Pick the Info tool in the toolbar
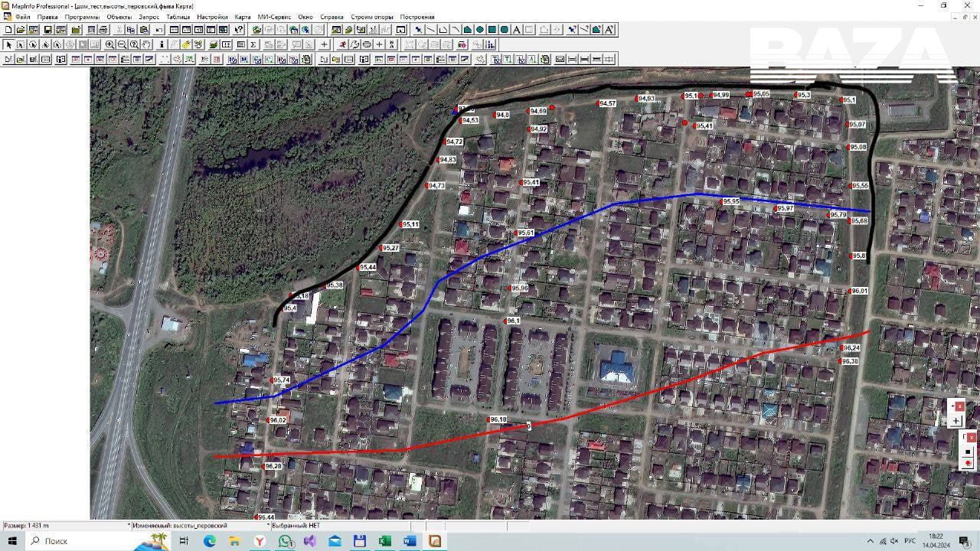 point(162,44)
